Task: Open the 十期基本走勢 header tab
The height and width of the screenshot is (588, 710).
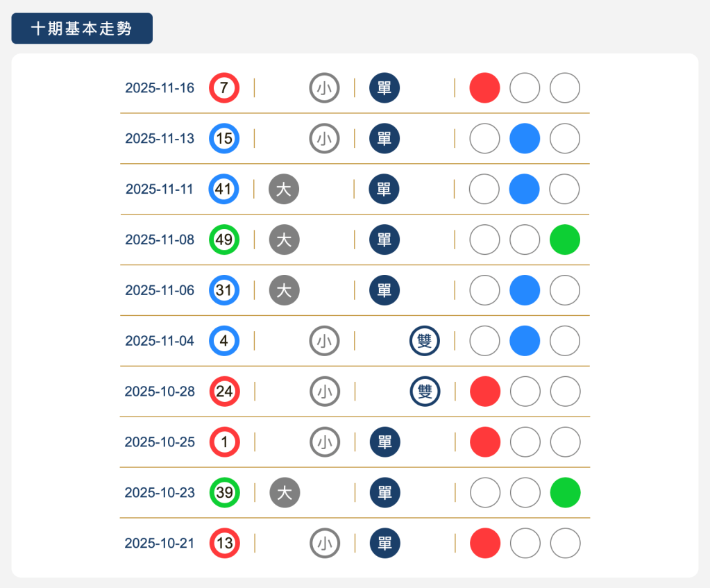Action: 81,28
